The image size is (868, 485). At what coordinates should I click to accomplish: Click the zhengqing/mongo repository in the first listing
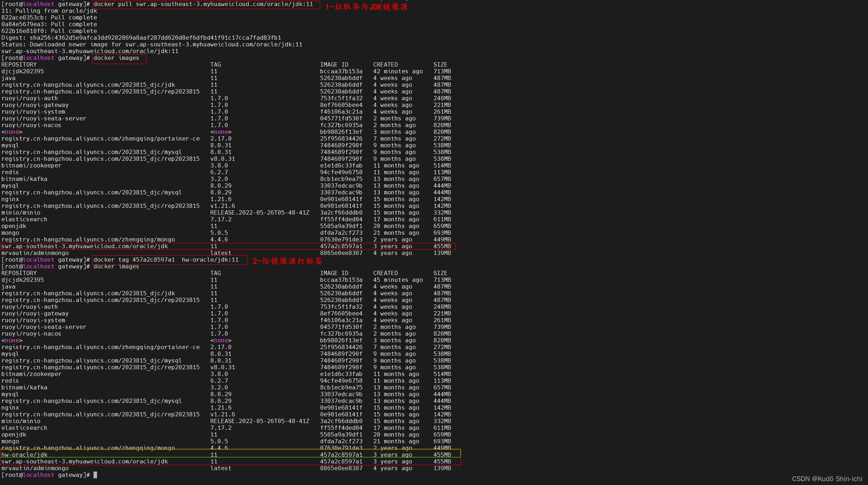[88, 240]
